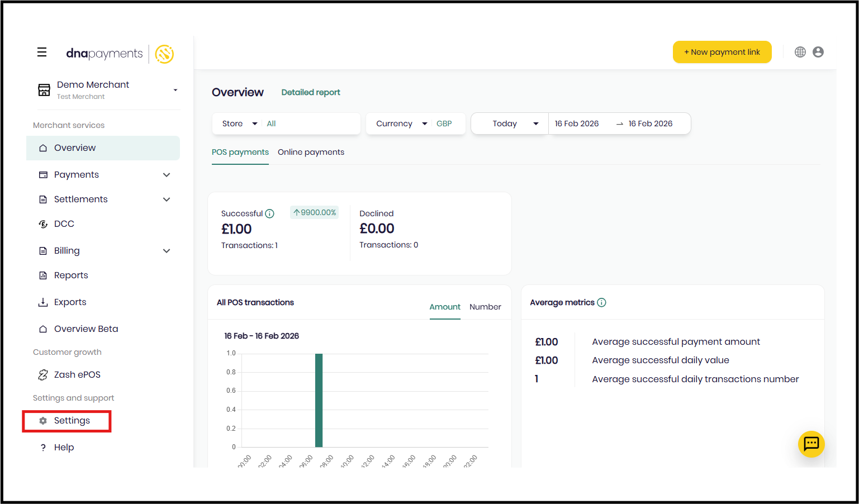
Task: Open the language globe icon
Action: point(800,52)
